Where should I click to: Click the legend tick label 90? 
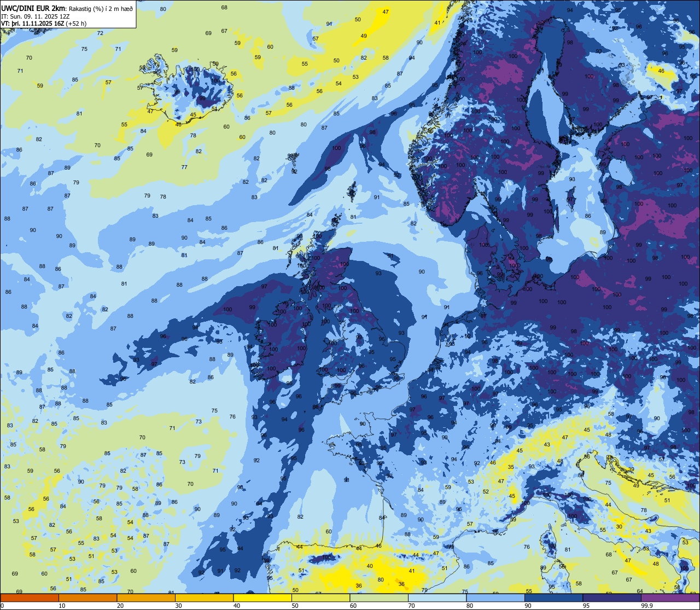tap(528, 606)
